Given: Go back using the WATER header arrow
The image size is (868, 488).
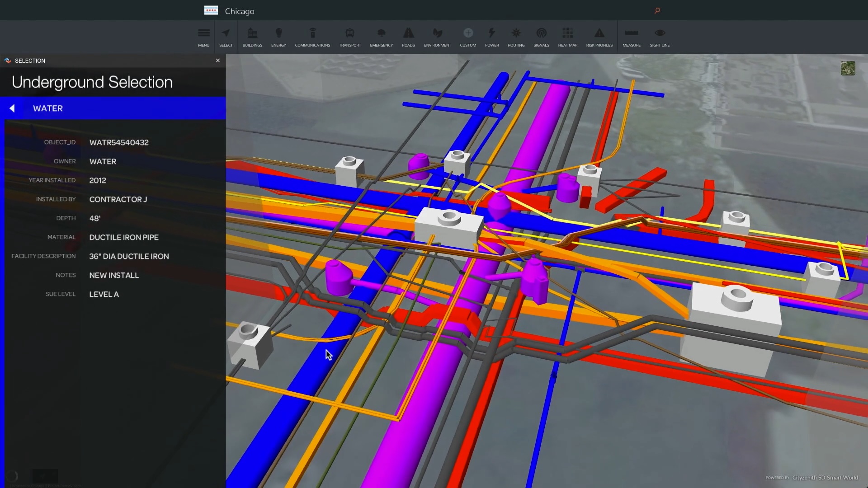Looking at the screenshot, I should 12,108.
